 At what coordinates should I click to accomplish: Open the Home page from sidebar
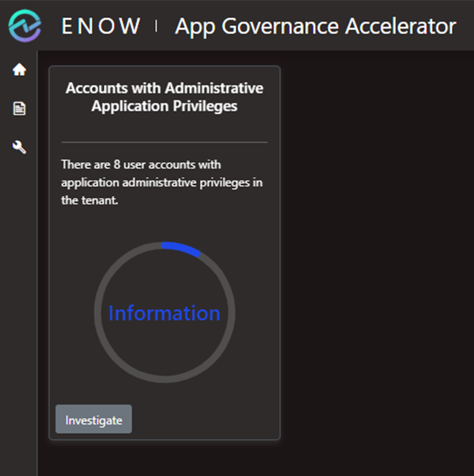coord(19,70)
